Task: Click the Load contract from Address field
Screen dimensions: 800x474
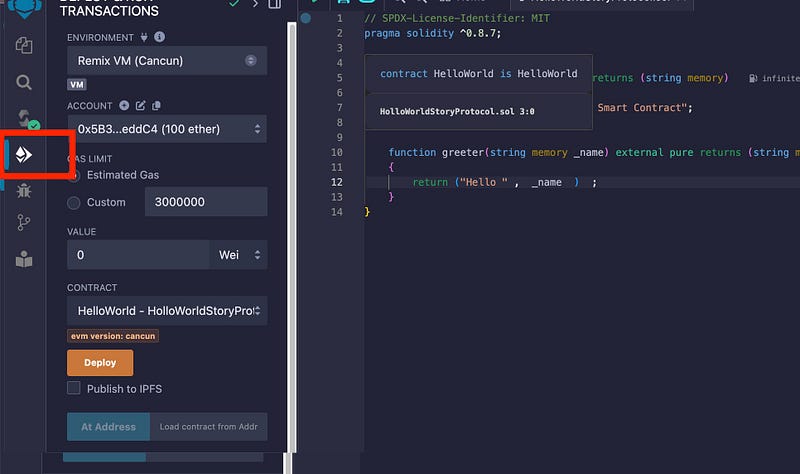Action: (209, 427)
